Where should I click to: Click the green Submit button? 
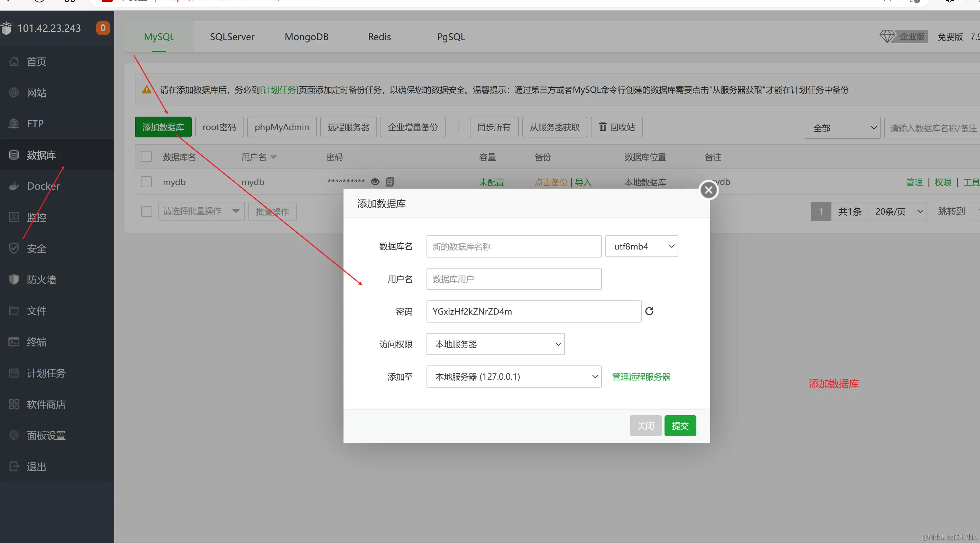[680, 425]
